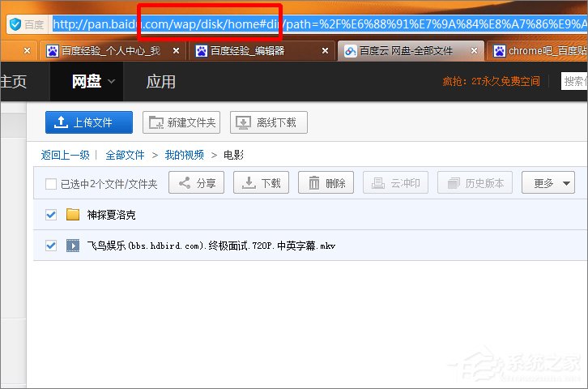Click the address bar URL field
Viewport: 588px width, 389px height.
(320, 24)
